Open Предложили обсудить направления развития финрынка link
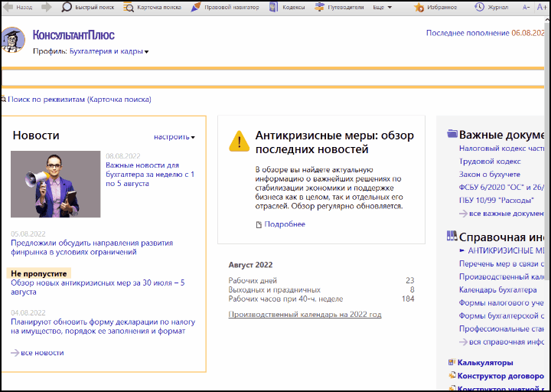This screenshot has height=392, width=551. pos(92,247)
